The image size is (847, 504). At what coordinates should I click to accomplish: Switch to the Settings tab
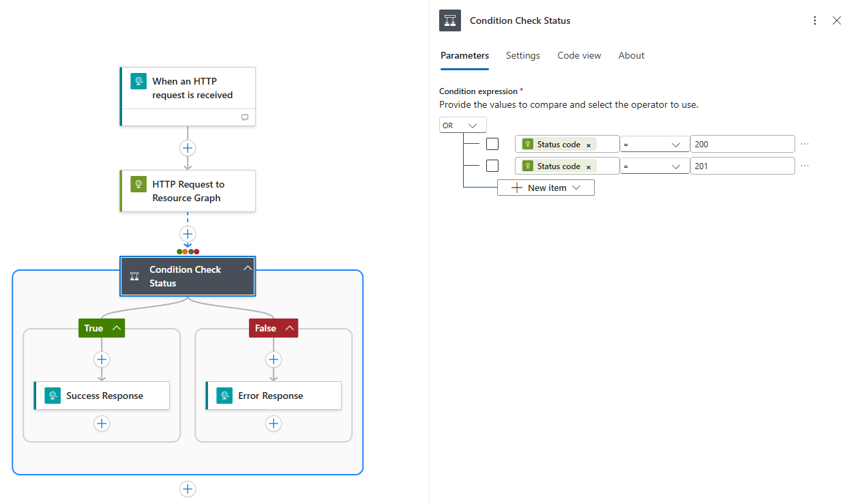point(522,56)
